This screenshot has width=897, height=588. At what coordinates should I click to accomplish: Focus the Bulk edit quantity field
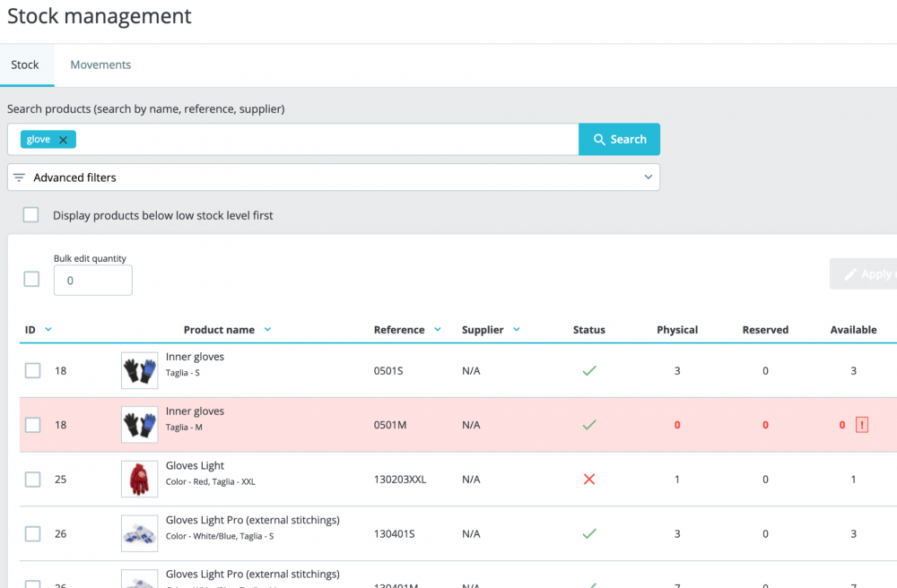click(93, 281)
